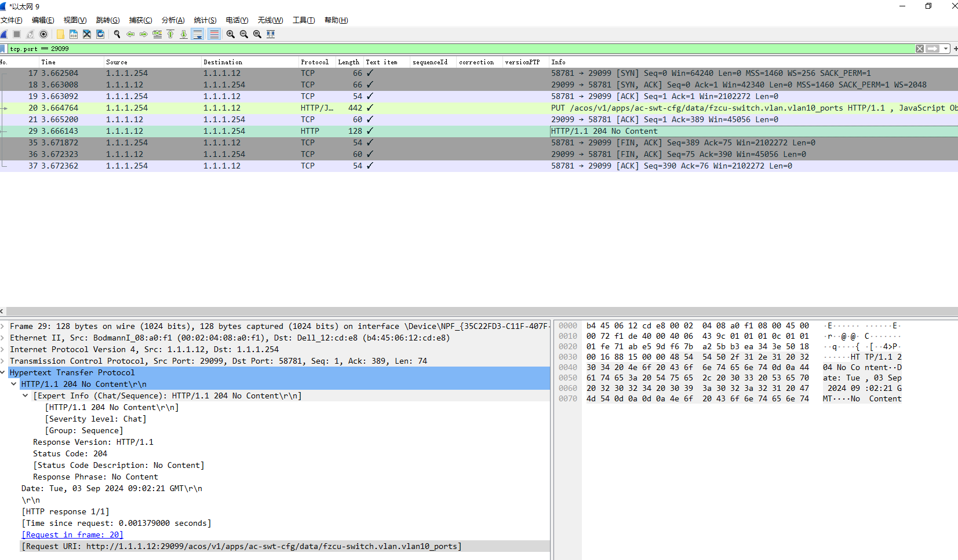Open a capture file with folder icon
Viewport: 958px width, 560px height.
coord(60,34)
